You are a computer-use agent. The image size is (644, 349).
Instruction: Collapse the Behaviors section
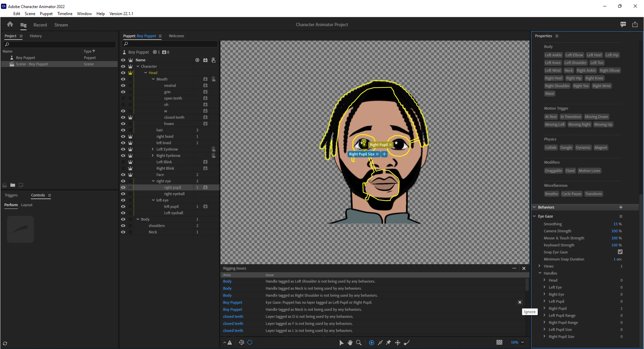(534, 207)
